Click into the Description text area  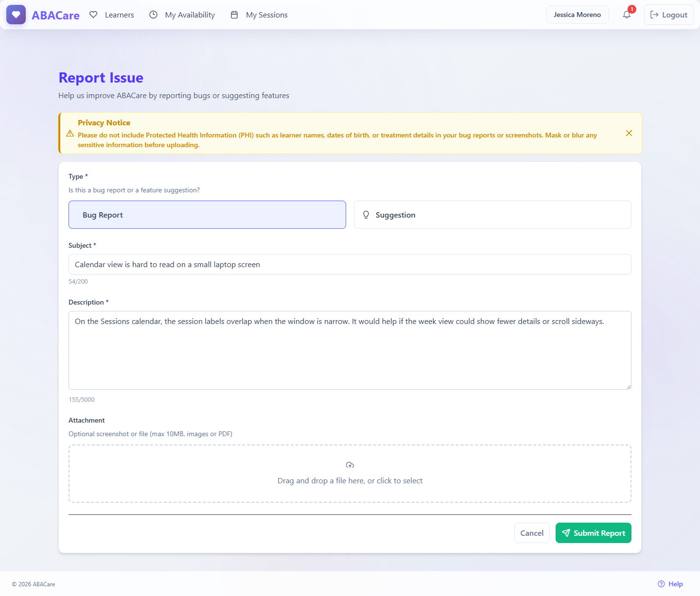(350, 350)
